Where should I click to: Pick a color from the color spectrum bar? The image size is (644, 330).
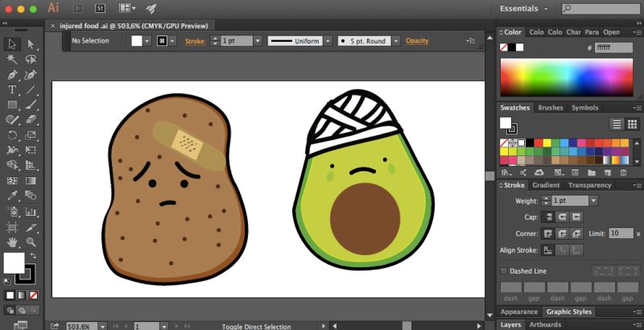pos(567,77)
